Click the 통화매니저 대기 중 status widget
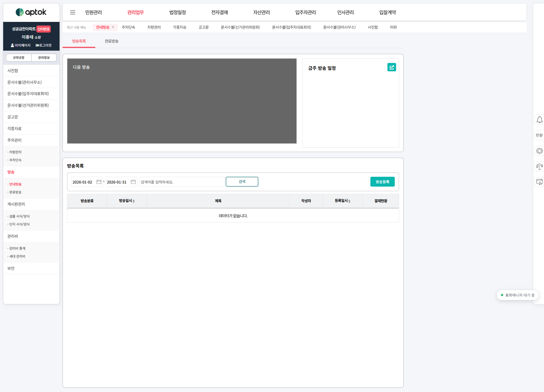This screenshot has width=544, height=392. [518, 295]
